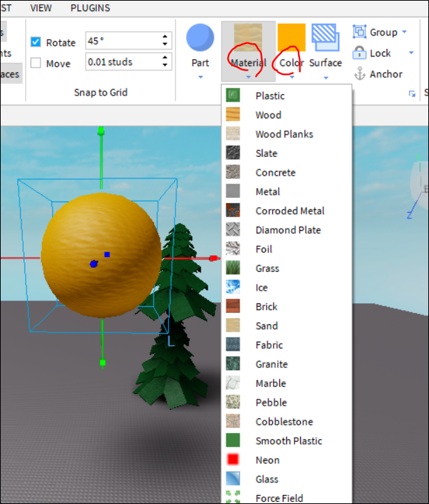This screenshot has height=504, width=429.
Task: Select the Metal swatch icon
Action: click(233, 191)
